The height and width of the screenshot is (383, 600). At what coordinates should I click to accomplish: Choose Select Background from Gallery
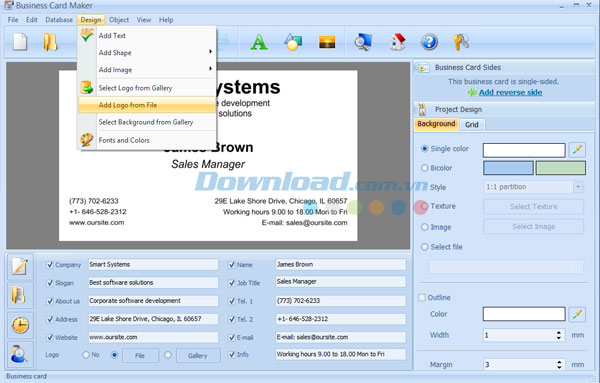pos(146,122)
